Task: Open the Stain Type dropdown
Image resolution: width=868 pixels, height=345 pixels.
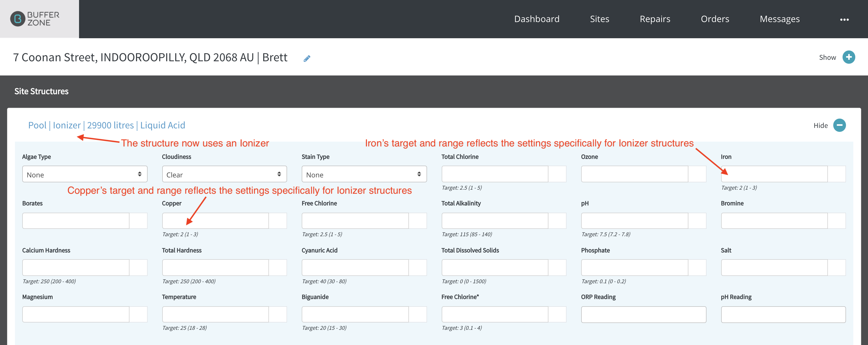Action: point(364,174)
